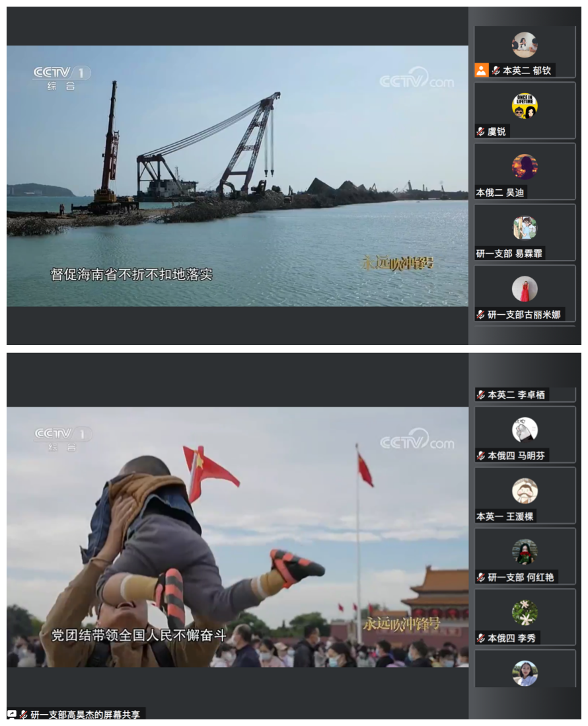Image resolution: width=588 pixels, height=726 pixels.
Task: Click muted mic icon beside 本俄四 李秀
Action: click(x=481, y=638)
